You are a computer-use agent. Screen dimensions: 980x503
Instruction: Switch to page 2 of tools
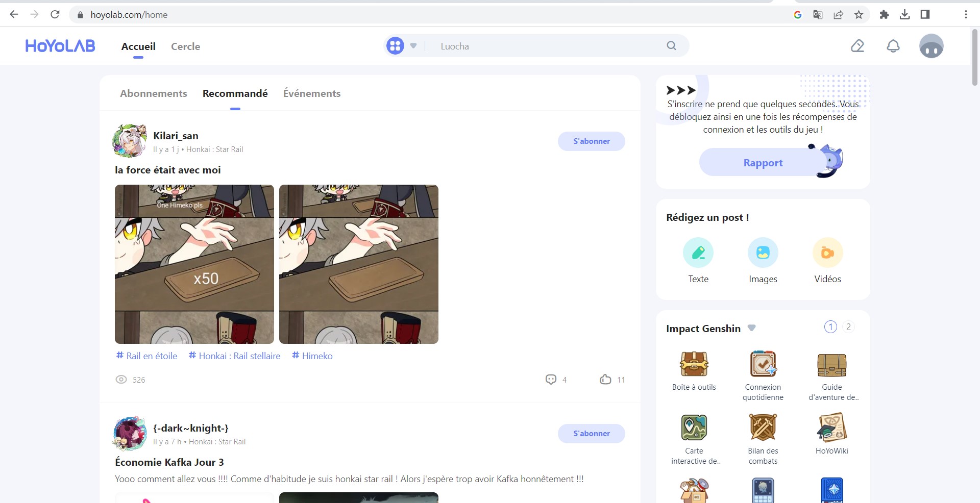(848, 327)
